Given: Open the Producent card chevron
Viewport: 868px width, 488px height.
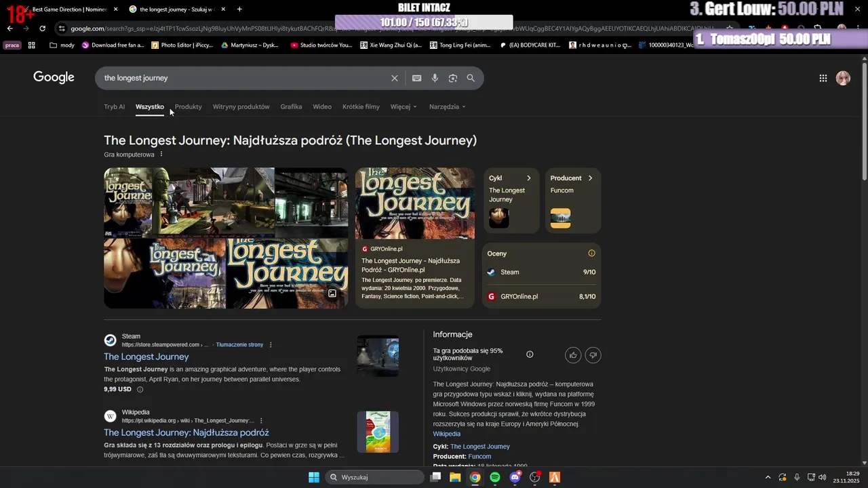Looking at the screenshot, I should [590, 178].
